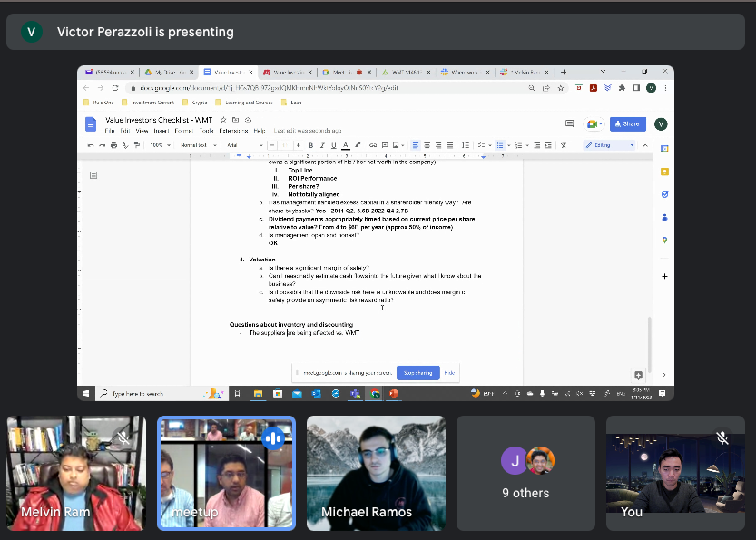The height and width of the screenshot is (540, 756).
Task: Open the document outline icon
Action: click(x=93, y=175)
